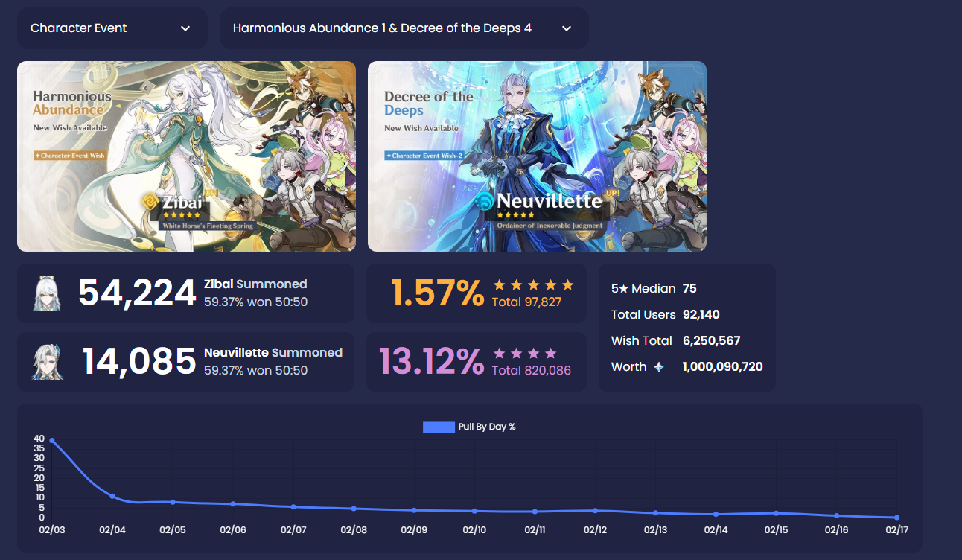The image size is (962, 560).
Task: Click the 02/13 x-axis date label
Action: (655, 531)
